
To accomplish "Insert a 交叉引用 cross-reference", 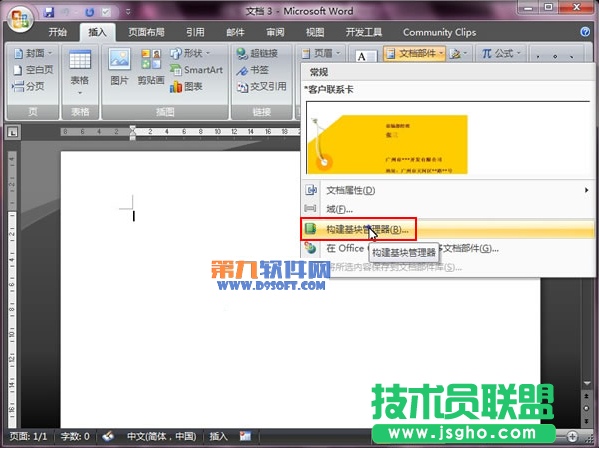I will (x=261, y=87).
